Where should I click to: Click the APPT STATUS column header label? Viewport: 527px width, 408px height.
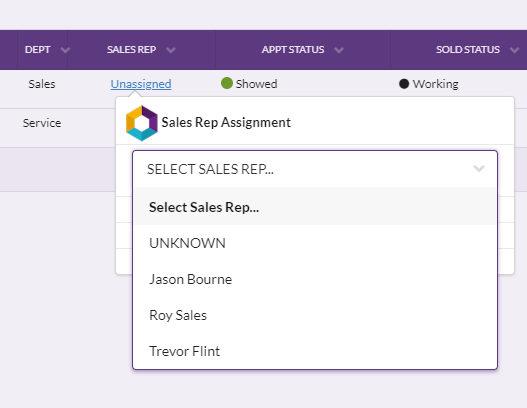point(293,50)
